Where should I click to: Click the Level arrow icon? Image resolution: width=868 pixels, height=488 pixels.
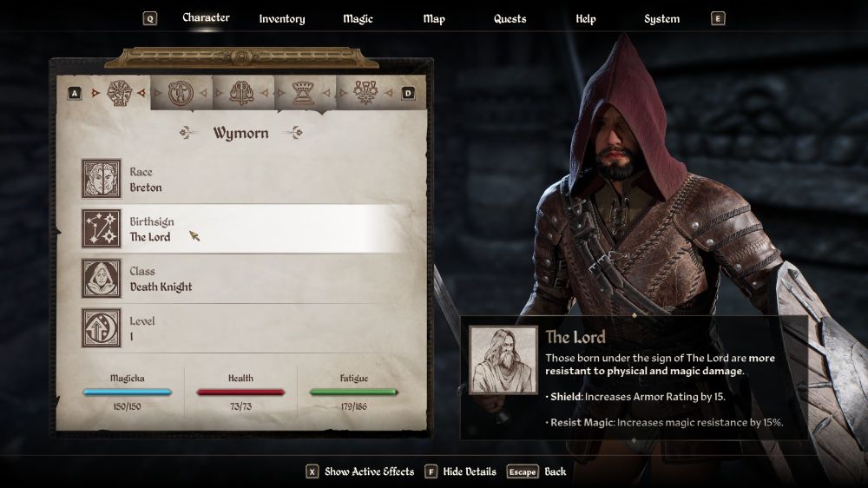click(102, 328)
